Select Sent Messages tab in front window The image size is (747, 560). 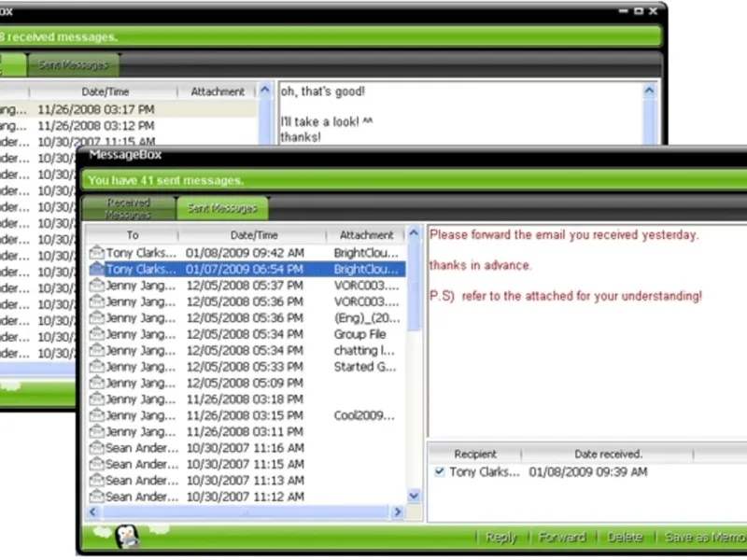coord(222,208)
